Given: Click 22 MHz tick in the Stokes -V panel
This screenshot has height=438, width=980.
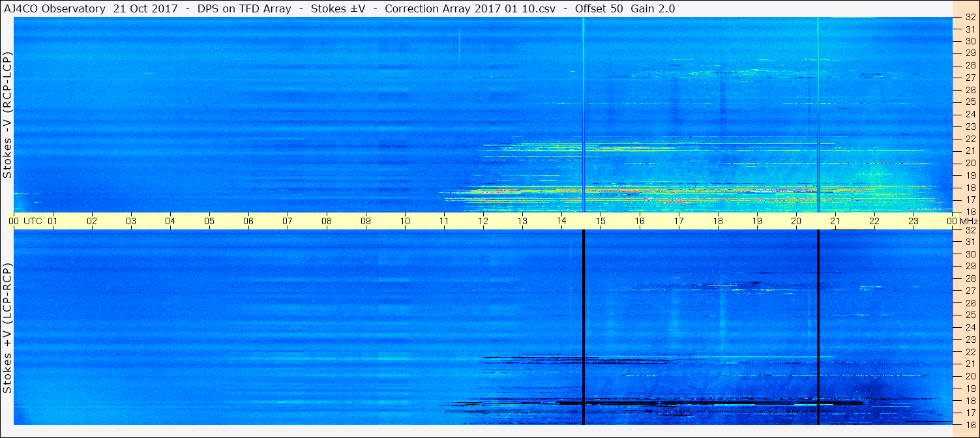Looking at the screenshot, I should 970,139.
